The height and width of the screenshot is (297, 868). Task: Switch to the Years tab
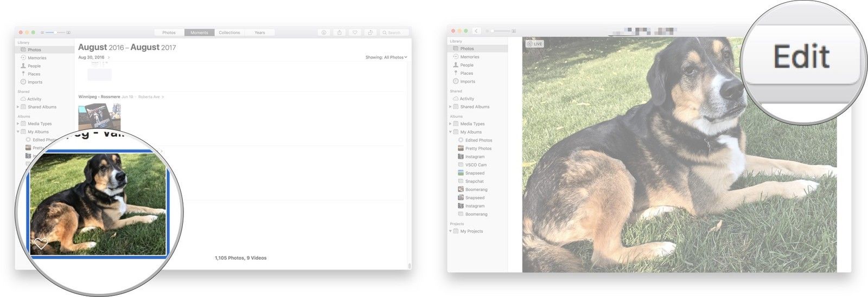[x=260, y=33]
